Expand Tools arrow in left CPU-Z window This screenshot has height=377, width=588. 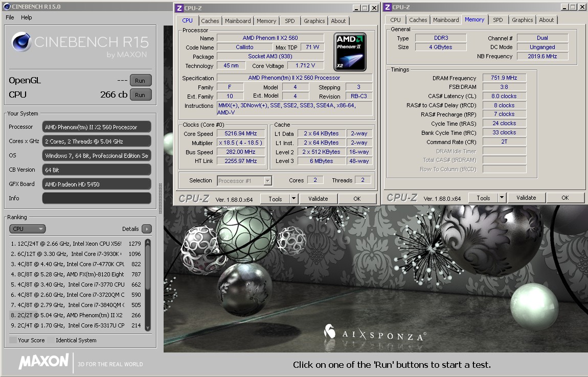tap(293, 199)
